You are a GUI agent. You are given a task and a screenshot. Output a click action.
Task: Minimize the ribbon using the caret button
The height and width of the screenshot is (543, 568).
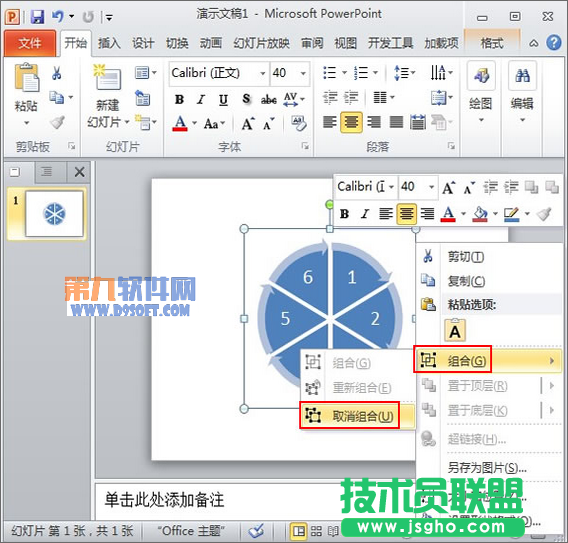click(x=533, y=43)
